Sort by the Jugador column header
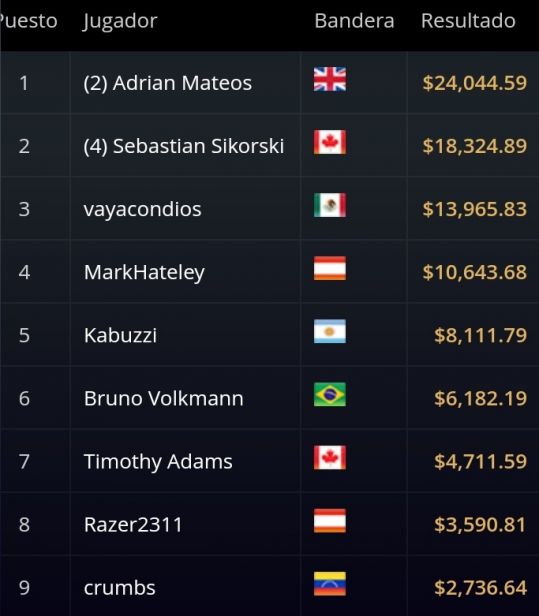The image size is (539, 616). [120, 21]
